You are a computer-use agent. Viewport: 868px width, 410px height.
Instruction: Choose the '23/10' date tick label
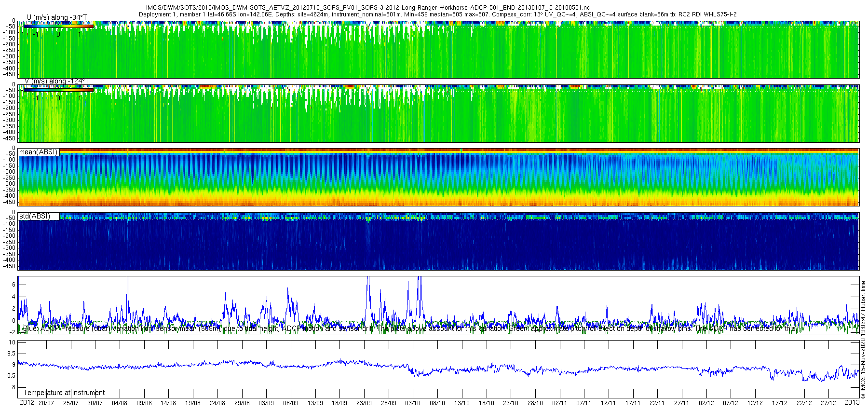511,403
